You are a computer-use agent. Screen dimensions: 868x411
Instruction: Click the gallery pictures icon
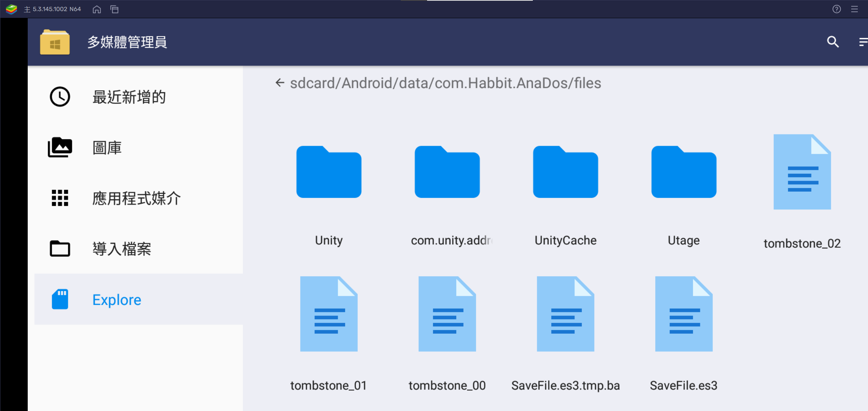60,147
